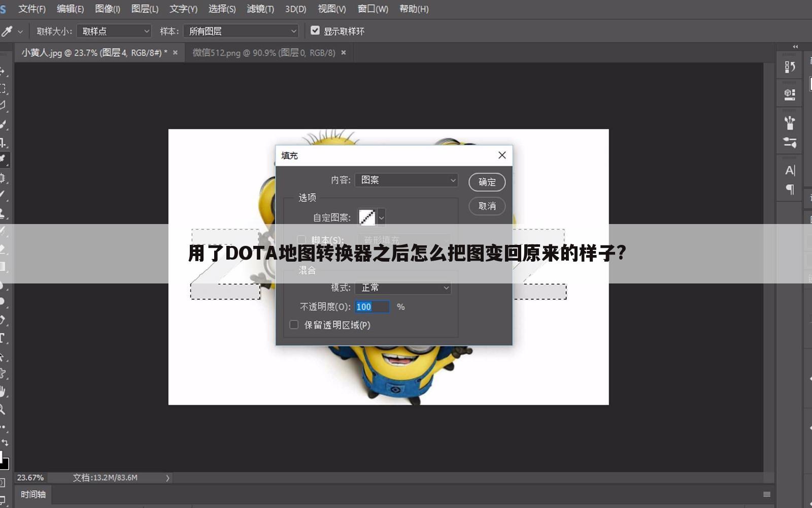Expand the status bar info arrow
The width and height of the screenshot is (812, 508).
tap(167, 478)
